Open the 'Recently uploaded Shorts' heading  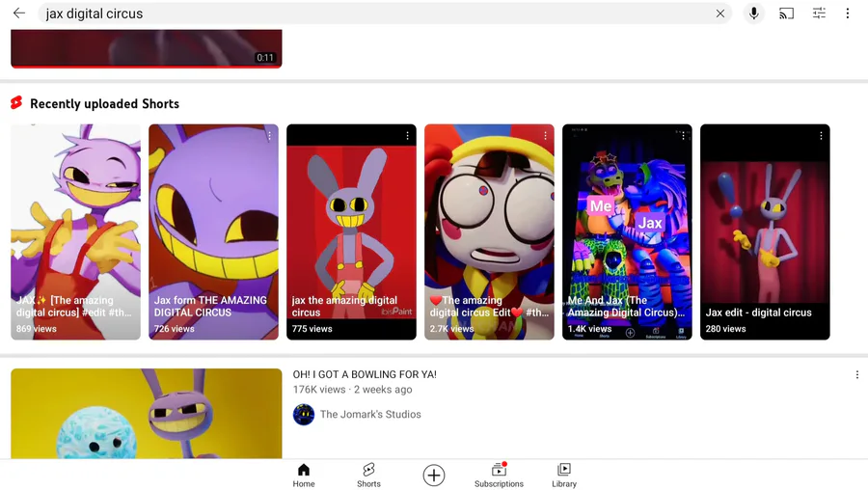[104, 103]
